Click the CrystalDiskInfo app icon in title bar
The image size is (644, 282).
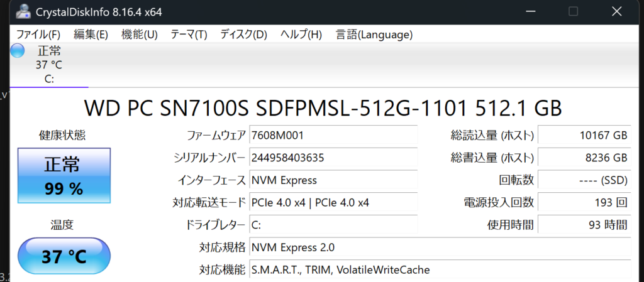tap(23, 11)
